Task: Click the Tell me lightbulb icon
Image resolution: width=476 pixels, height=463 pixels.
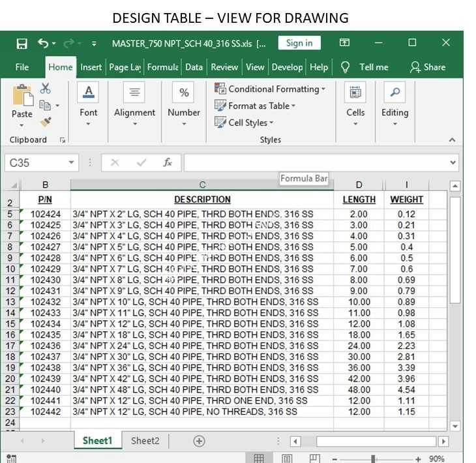Action: point(345,67)
